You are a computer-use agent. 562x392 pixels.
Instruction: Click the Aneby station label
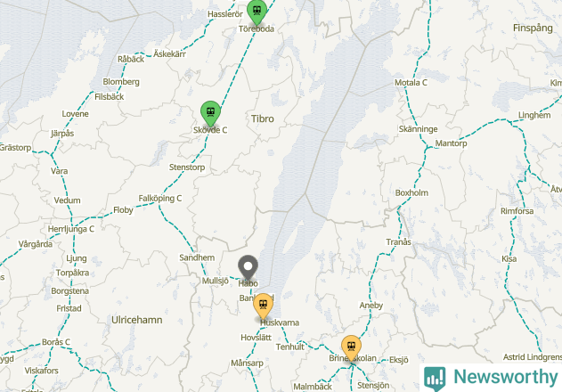coord(371,306)
